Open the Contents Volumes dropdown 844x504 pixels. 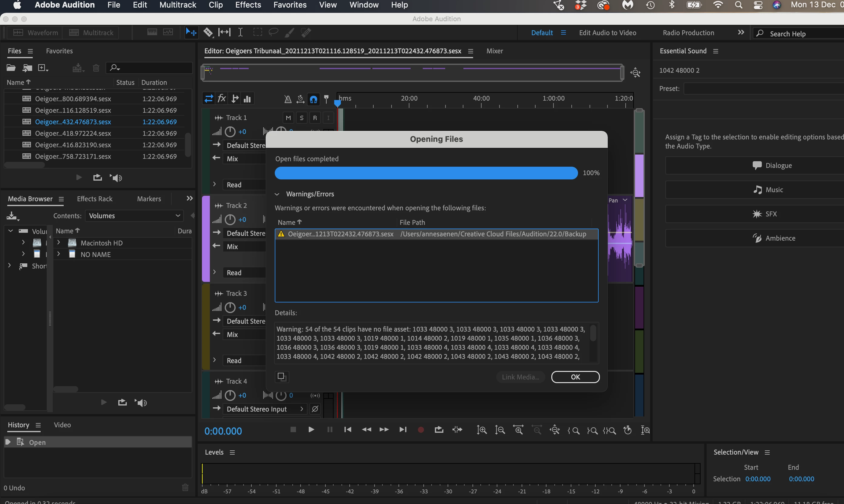coord(134,216)
